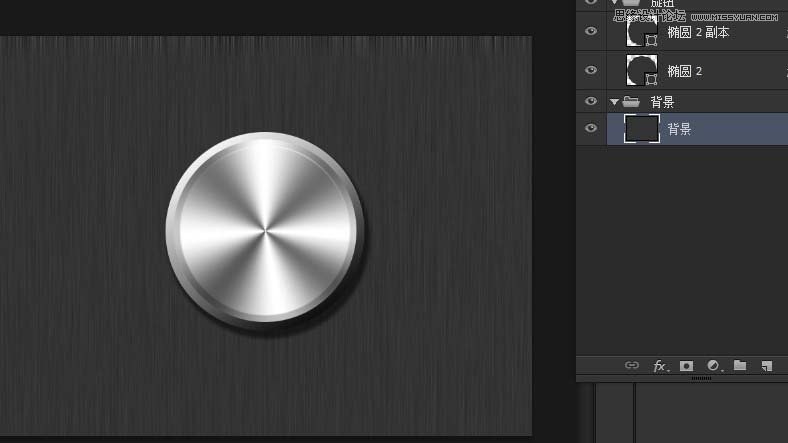
Task: Click the layers panel resize grip
Action: [702, 379]
